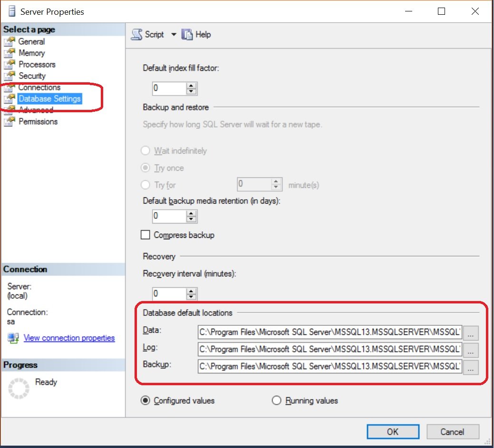
Task: Click the OK button
Action: tap(393, 432)
